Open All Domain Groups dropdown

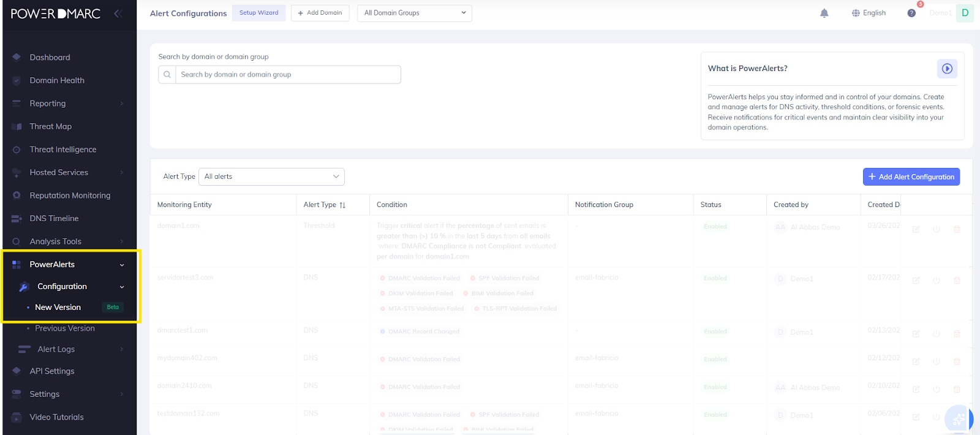[x=415, y=13]
